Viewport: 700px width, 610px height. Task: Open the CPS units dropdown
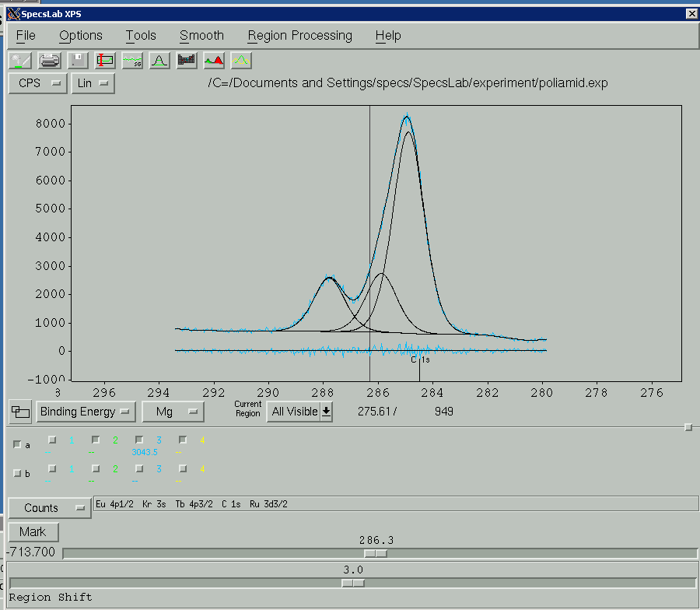tap(37, 83)
